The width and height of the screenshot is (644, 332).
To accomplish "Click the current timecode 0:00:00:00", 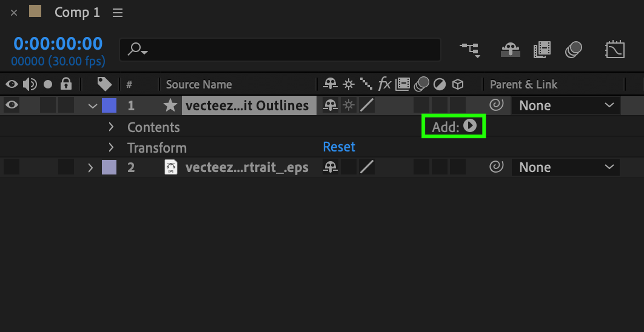I will (58, 44).
